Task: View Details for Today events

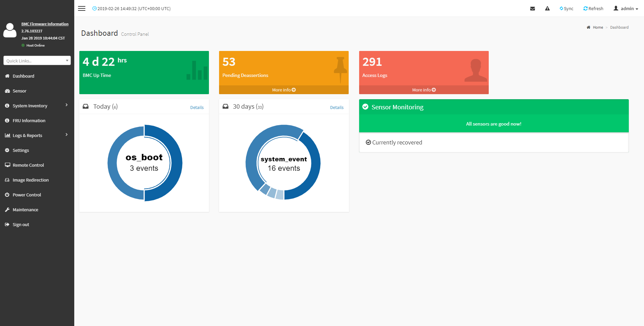Action: click(197, 108)
